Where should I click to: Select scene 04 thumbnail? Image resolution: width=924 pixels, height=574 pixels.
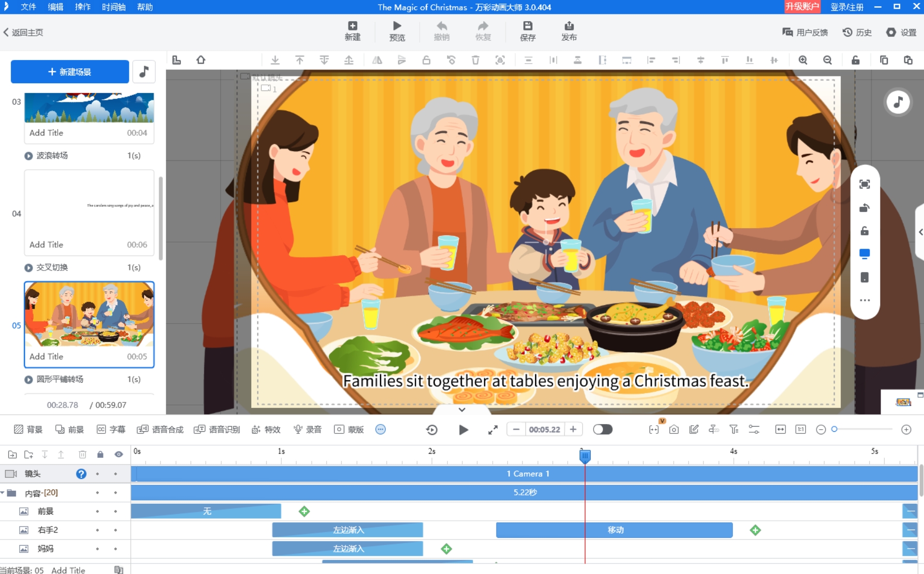89,205
